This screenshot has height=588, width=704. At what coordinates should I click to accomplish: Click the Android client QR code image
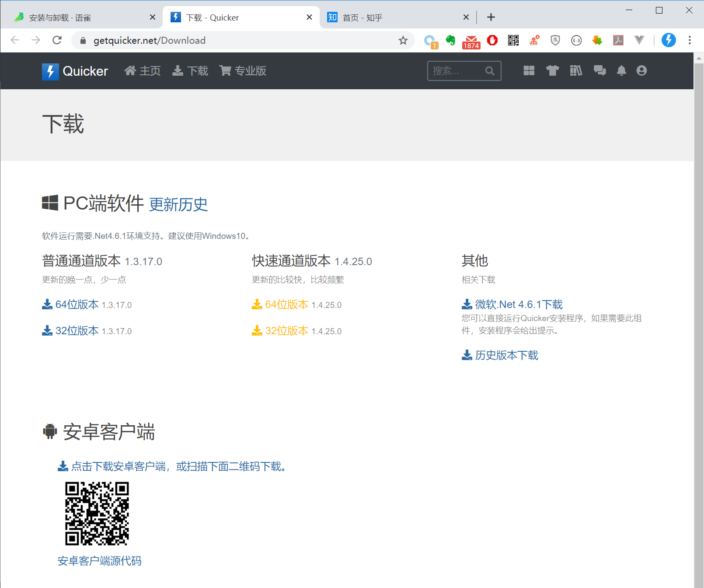point(97,514)
